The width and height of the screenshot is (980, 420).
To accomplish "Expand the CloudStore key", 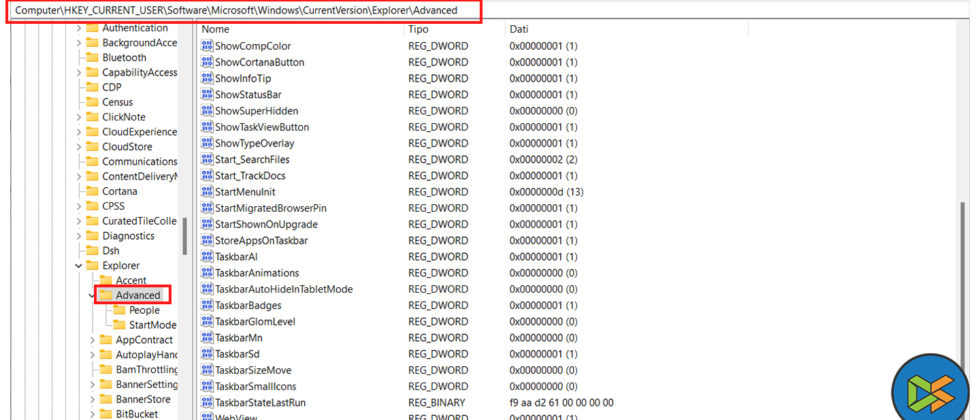I will (78, 147).
